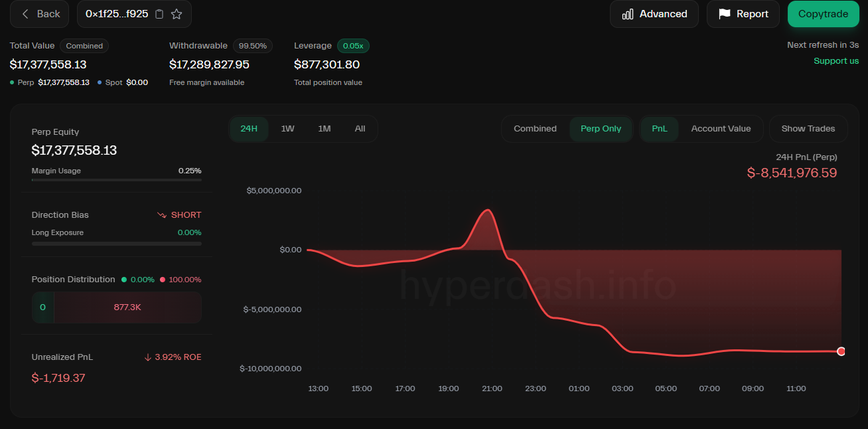The width and height of the screenshot is (868, 429).
Task: Click the back arrow chevron icon
Action: pyautogui.click(x=25, y=14)
